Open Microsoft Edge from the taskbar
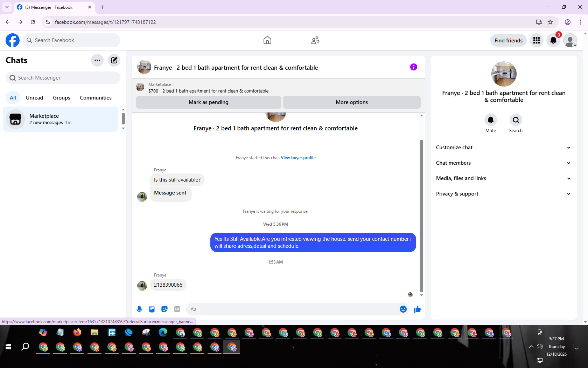The height and width of the screenshot is (368, 588). click(x=163, y=332)
